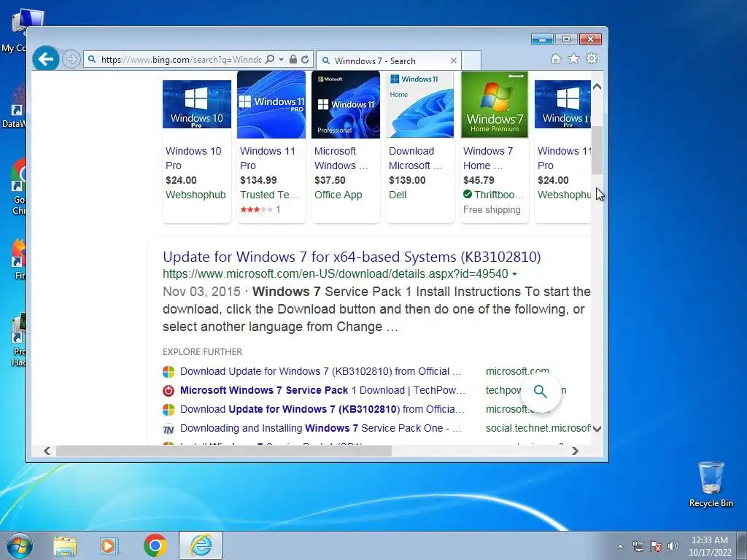Select the Recycle Bin desktop icon

click(x=711, y=485)
